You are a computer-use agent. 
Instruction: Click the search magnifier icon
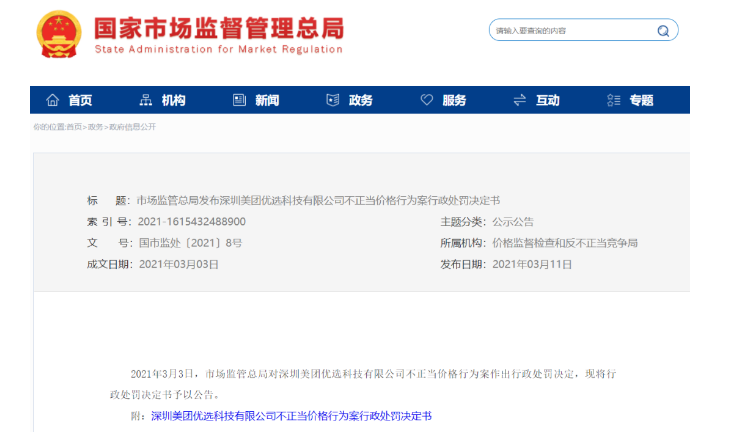(663, 31)
